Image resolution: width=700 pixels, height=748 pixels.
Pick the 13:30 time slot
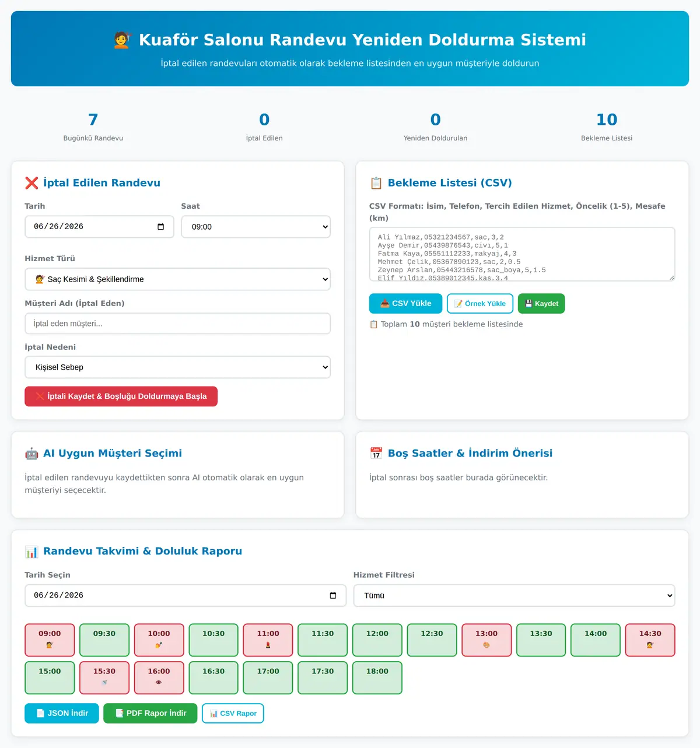[x=541, y=640]
